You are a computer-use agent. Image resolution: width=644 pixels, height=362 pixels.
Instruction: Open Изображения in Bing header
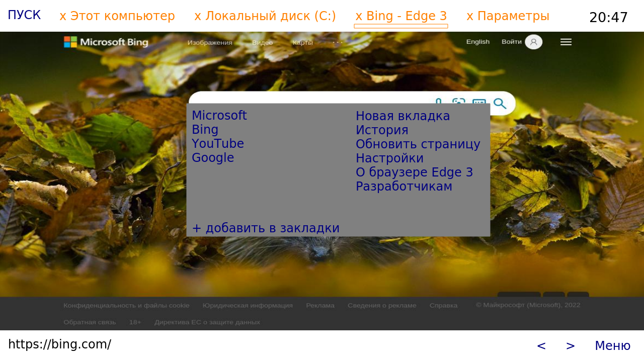210,43
